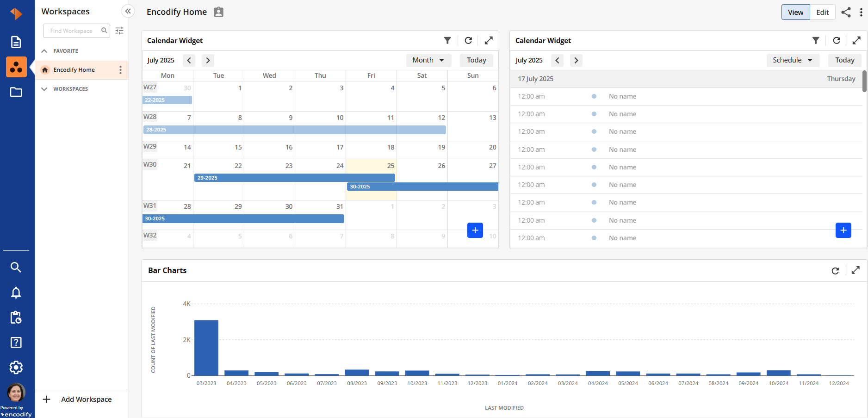Go to previous period in right calendar
This screenshot has width=868, height=418.
click(x=557, y=60)
